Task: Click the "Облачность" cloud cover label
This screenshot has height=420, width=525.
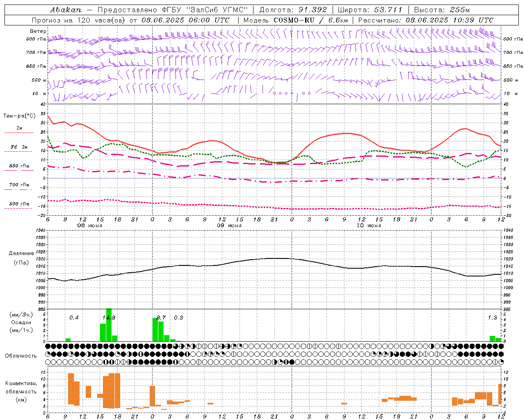Action: point(21,356)
